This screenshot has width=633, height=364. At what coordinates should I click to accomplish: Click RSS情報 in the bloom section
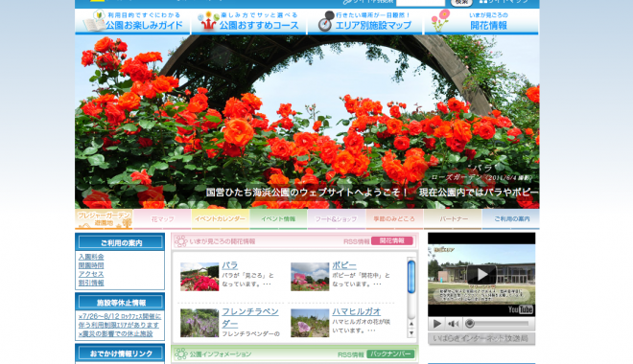click(357, 241)
